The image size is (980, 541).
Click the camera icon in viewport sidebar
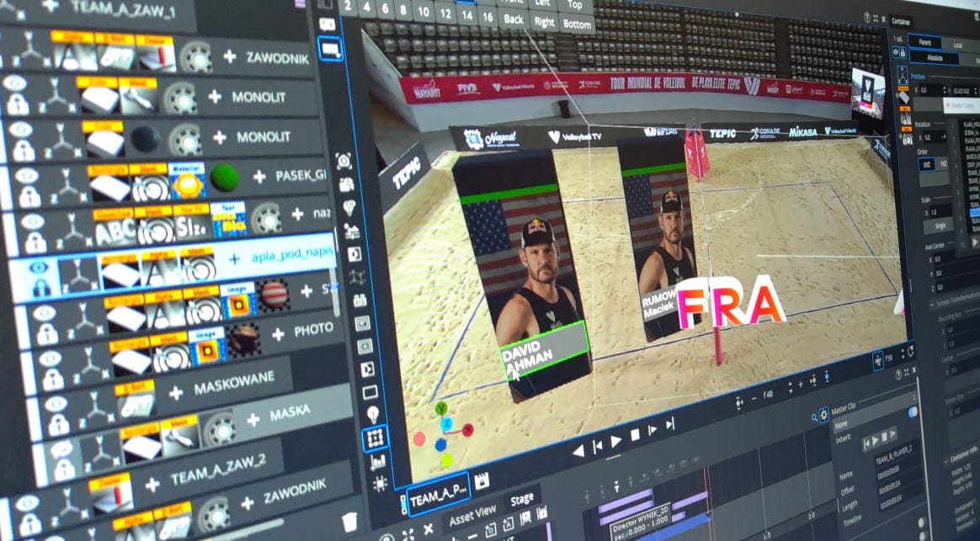346,183
